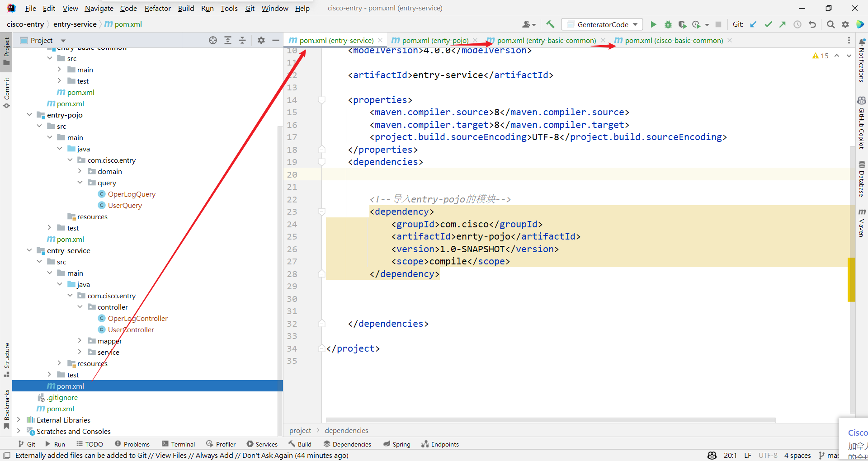Run the GeneratorCode configuration
Image resolution: width=868 pixels, height=461 pixels.
pos(653,24)
